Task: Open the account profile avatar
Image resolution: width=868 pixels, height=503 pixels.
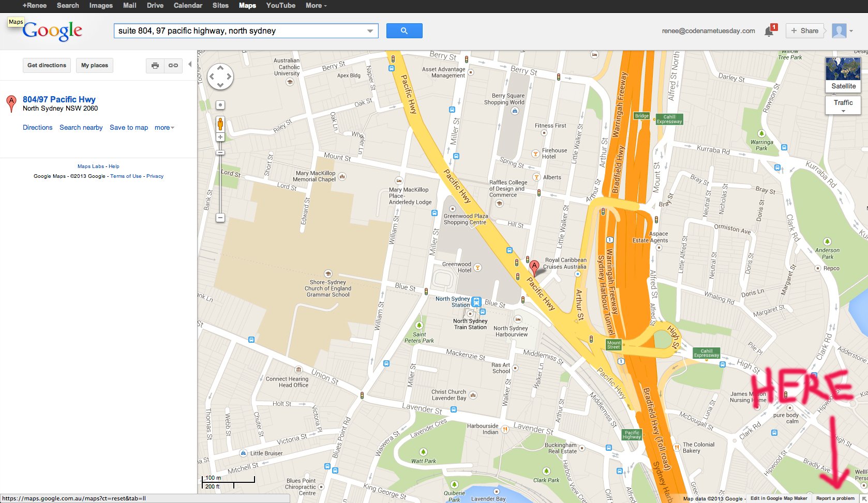Action: coord(839,31)
